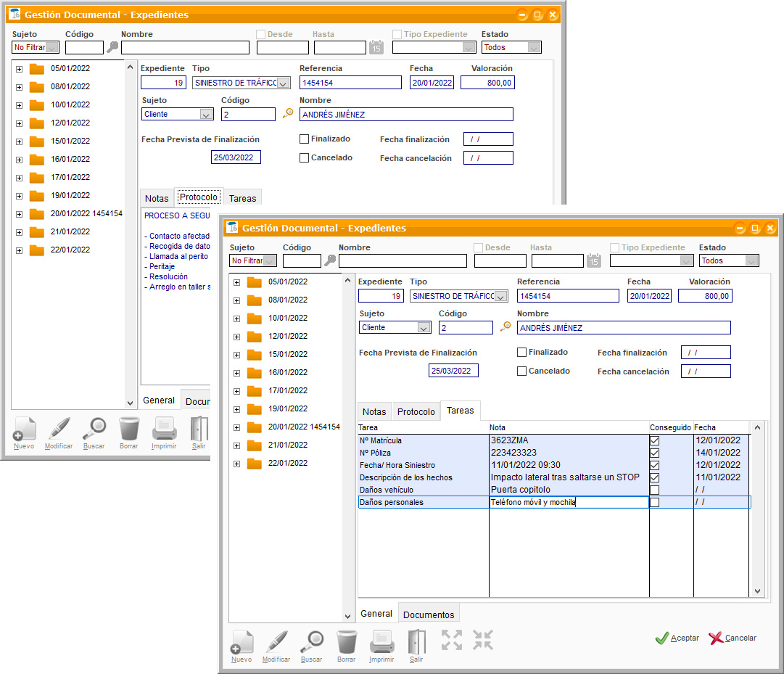
Task: Click Buscar magnifier icon in back window
Action: click(94, 429)
